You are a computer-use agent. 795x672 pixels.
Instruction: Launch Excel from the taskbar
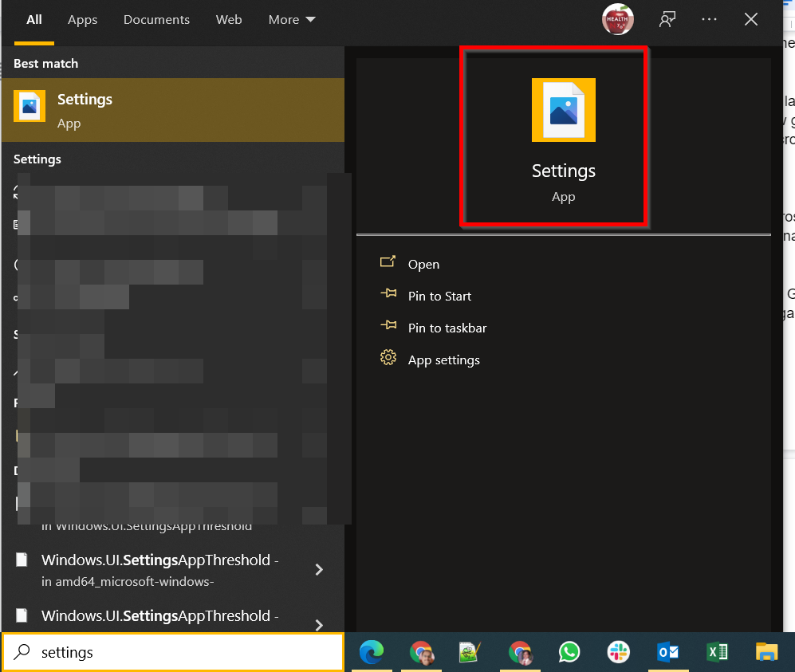tap(717, 652)
